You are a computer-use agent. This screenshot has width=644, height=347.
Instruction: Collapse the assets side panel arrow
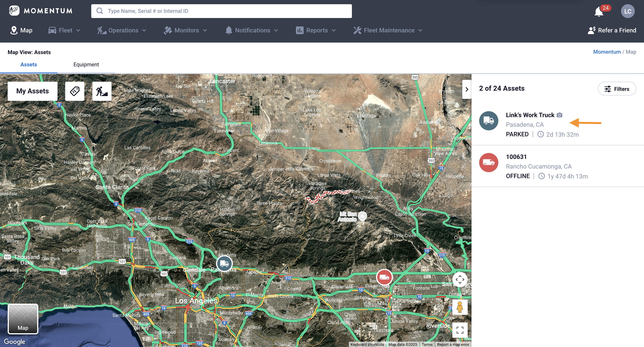[x=467, y=89]
